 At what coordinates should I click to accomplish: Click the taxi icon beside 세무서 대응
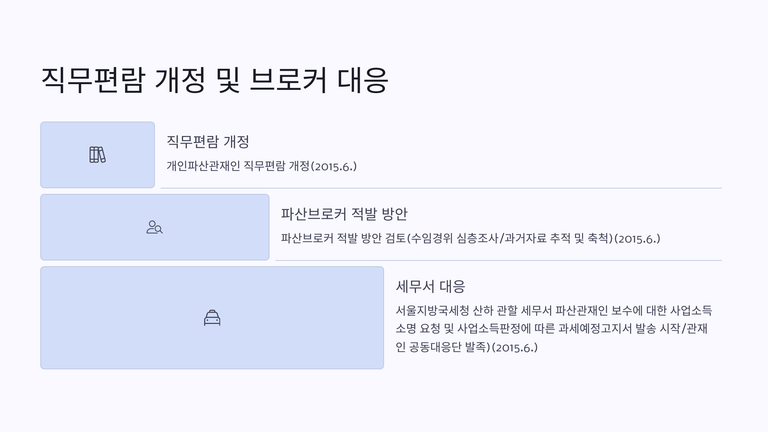[x=212, y=318]
